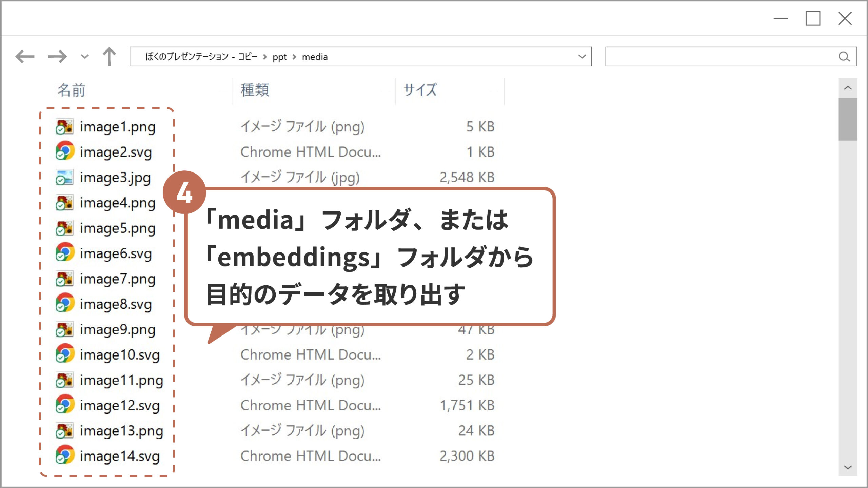Click the Back navigation arrow
Image resolution: width=868 pixels, height=488 pixels.
pos(25,57)
